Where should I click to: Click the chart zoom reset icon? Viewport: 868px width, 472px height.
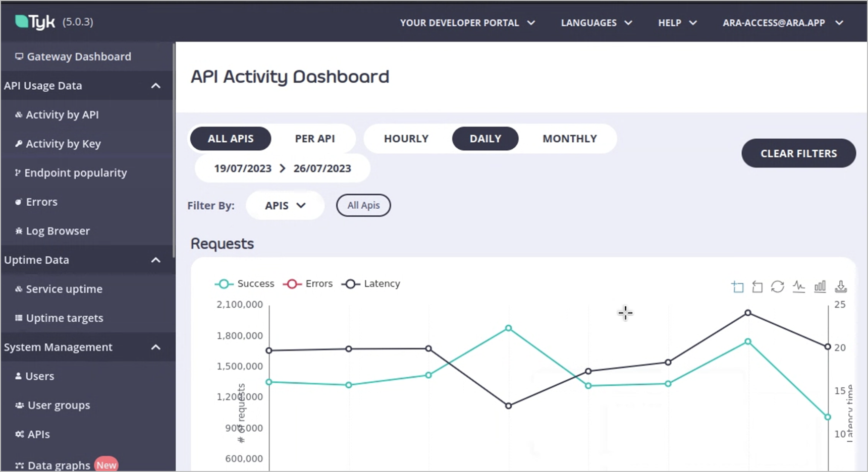757,287
